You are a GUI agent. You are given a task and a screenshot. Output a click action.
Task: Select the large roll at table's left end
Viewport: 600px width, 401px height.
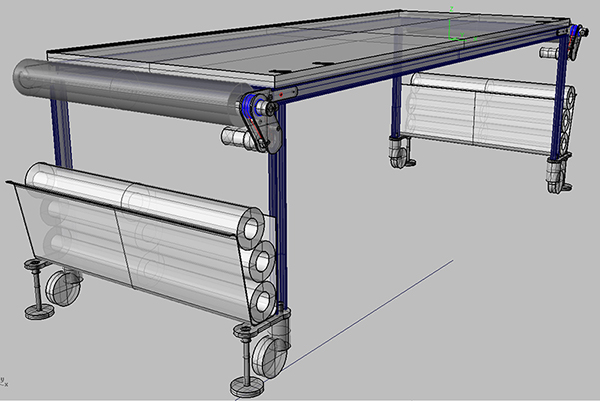(120, 91)
